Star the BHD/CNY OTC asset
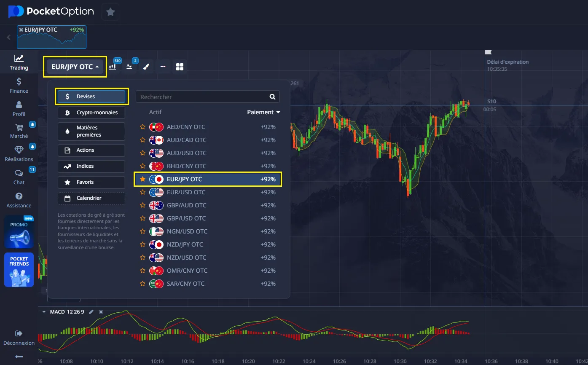The image size is (588, 365). pyautogui.click(x=142, y=166)
